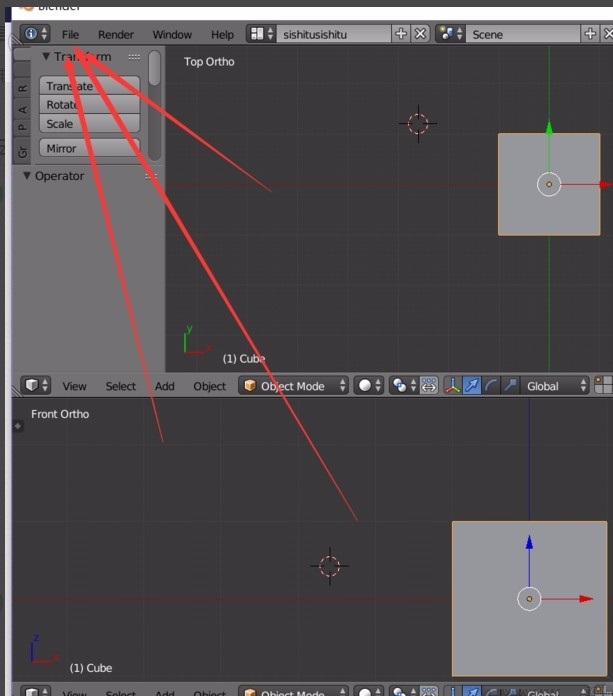Enable the scale manipulator icon
Image resolution: width=613 pixels, height=696 pixels.
pyautogui.click(x=510, y=386)
